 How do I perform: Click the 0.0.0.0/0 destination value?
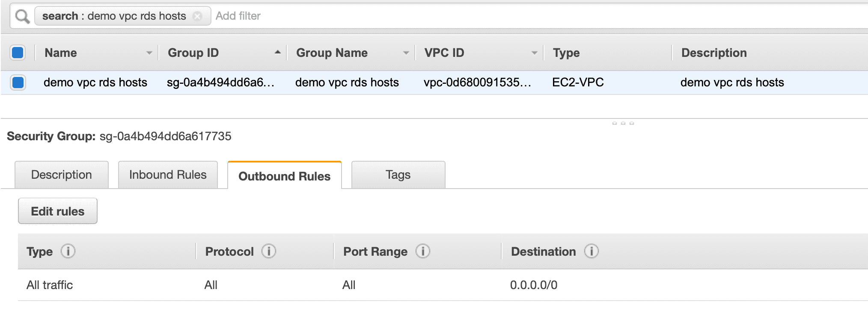coord(534,285)
